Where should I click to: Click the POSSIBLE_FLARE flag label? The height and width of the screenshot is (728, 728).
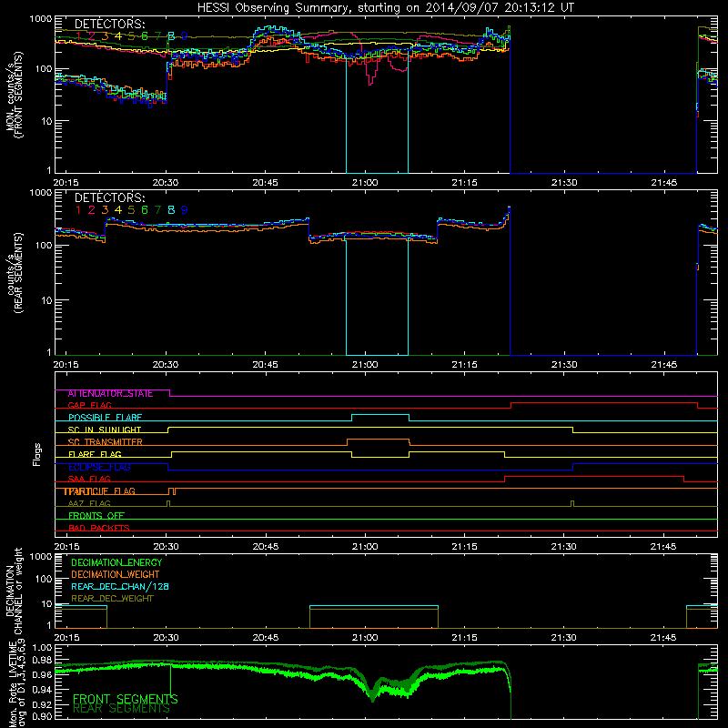105,418
